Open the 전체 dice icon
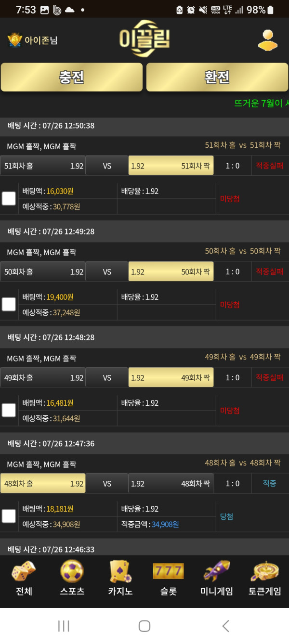 click(x=24, y=571)
